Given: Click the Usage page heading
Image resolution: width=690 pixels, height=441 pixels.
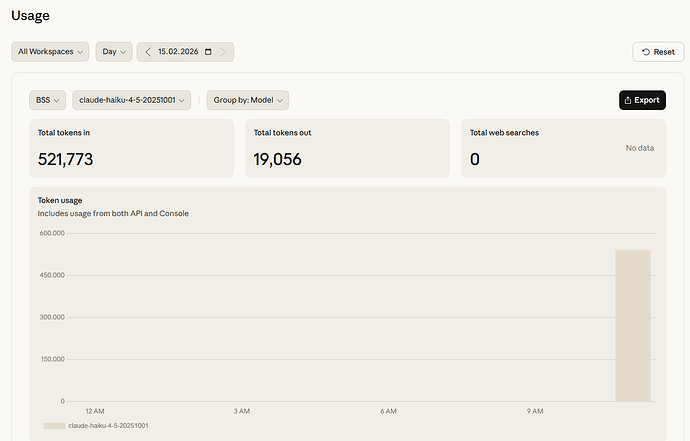Looking at the screenshot, I should [x=30, y=15].
